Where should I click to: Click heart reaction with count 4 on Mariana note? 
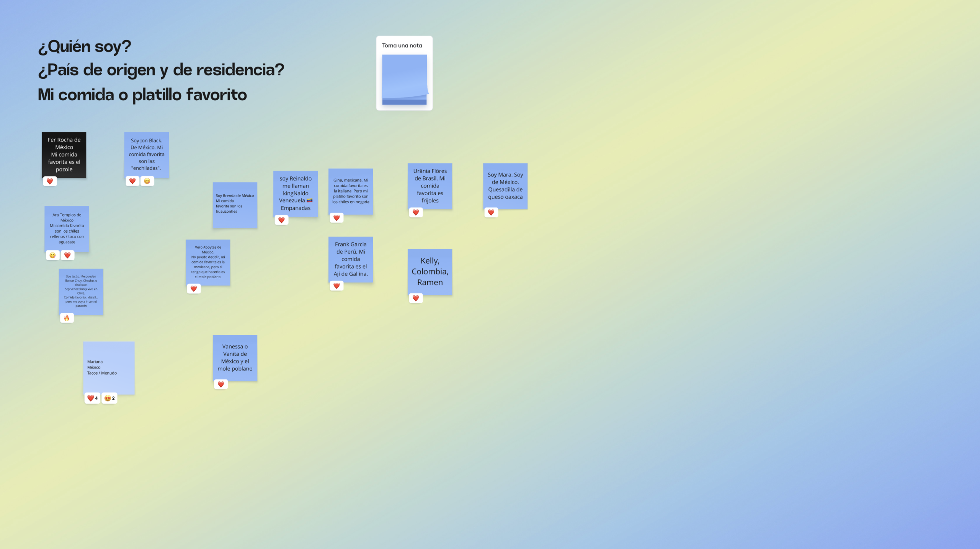point(92,398)
